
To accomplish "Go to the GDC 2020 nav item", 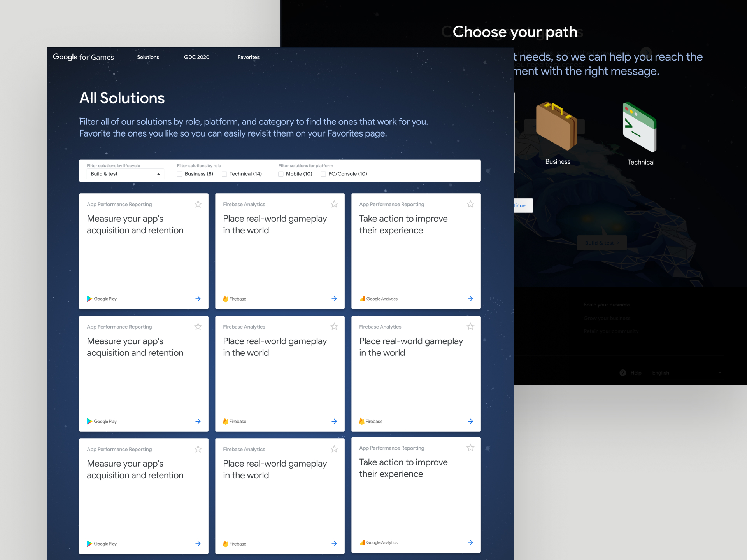I will coord(196,57).
